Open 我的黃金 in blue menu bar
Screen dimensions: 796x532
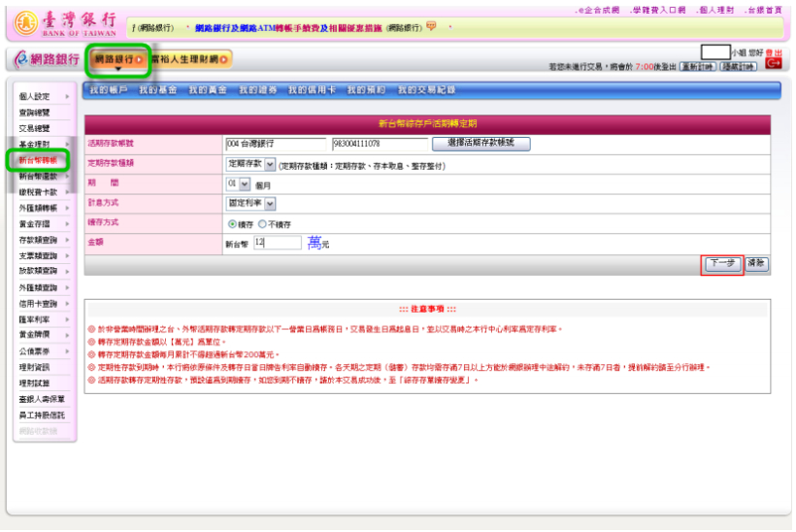(208, 90)
